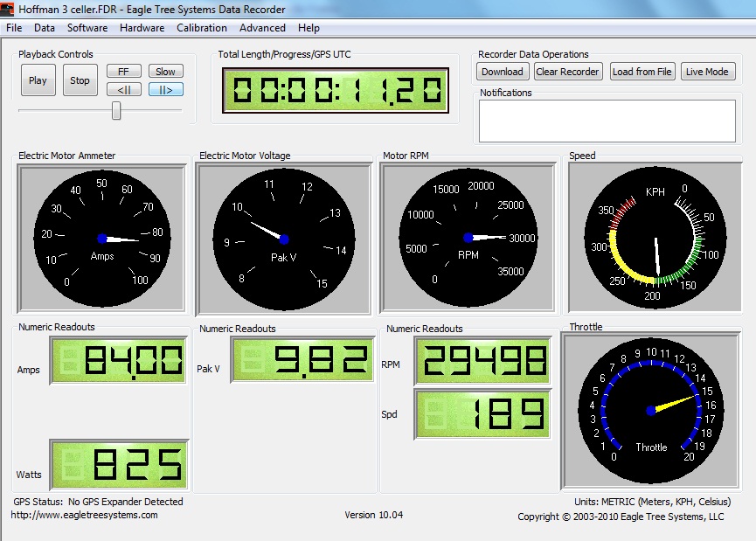Switch to Live Mode
The image size is (756, 541).
coord(707,72)
